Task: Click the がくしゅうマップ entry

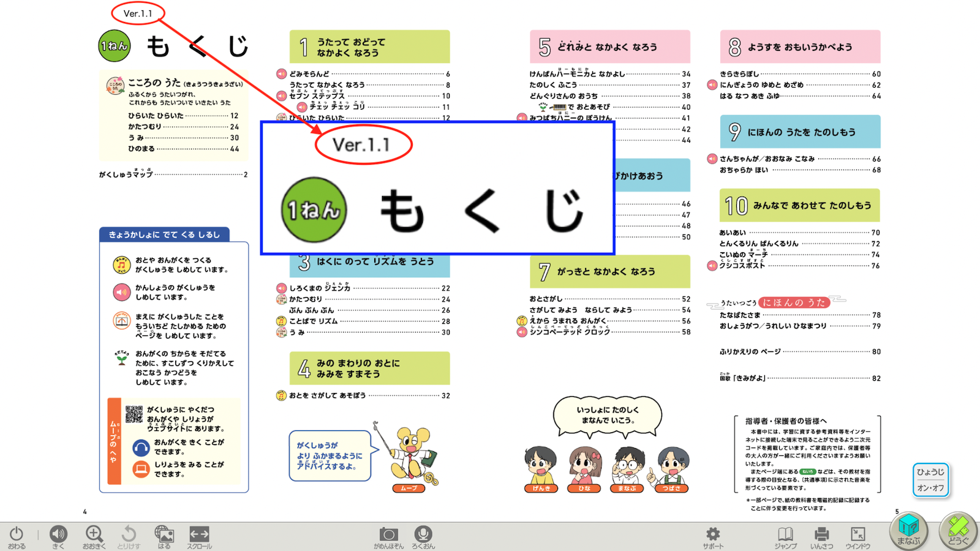Action: pos(173,174)
